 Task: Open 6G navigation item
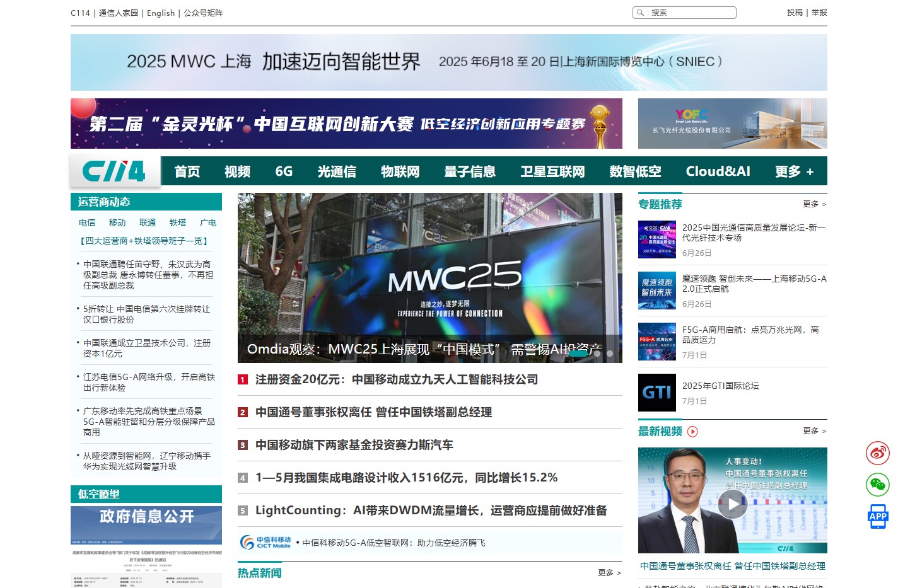click(284, 171)
